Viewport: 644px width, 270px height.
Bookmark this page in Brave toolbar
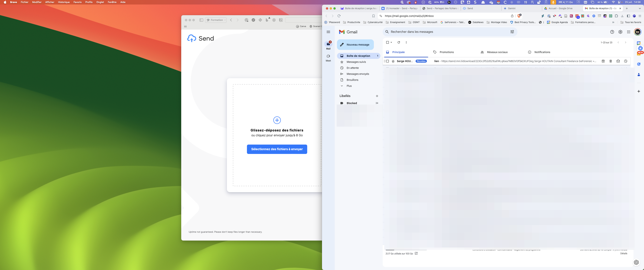(x=373, y=16)
